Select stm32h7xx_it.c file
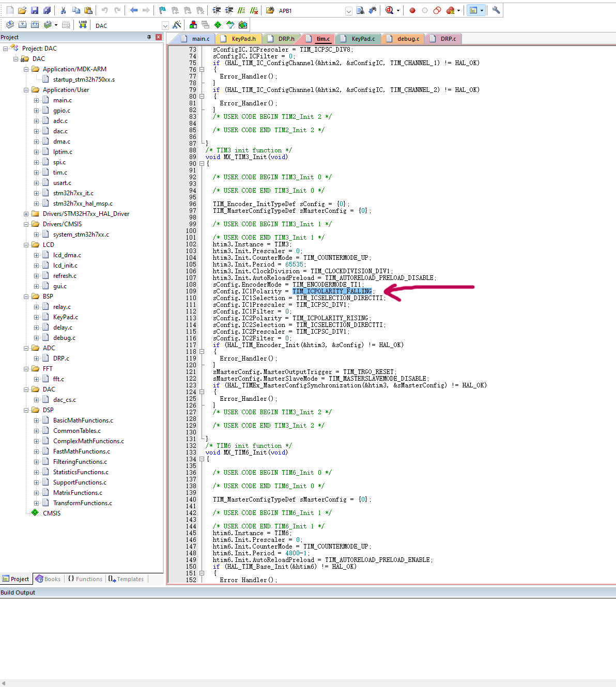This screenshot has height=687, width=616. [x=73, y=193]
